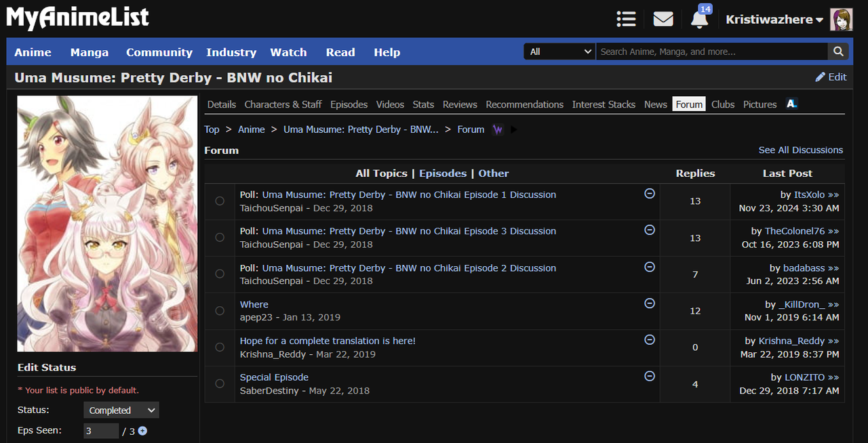Select radio for Special Episode topic
The width and height of the screenshot is (868, 443).
(220, 384)
